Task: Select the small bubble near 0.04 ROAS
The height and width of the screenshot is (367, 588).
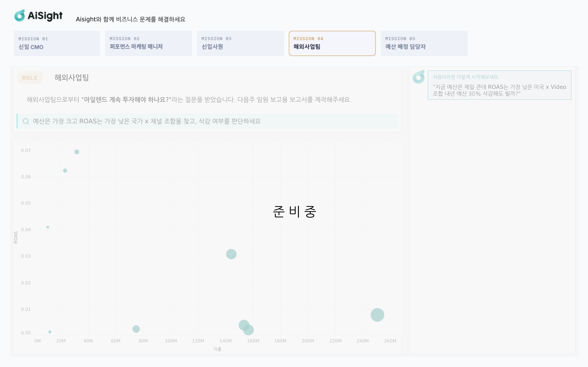Action: pos(48,227)
